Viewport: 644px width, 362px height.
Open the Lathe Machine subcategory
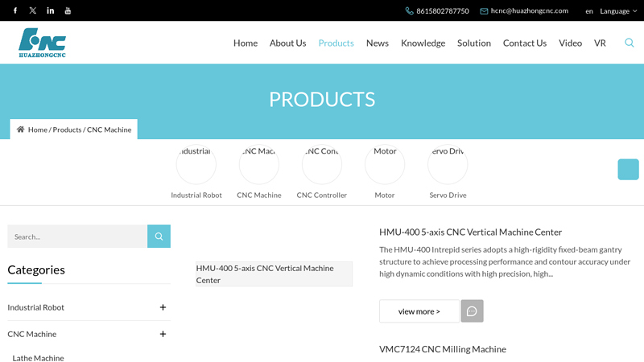click(38, 358)
